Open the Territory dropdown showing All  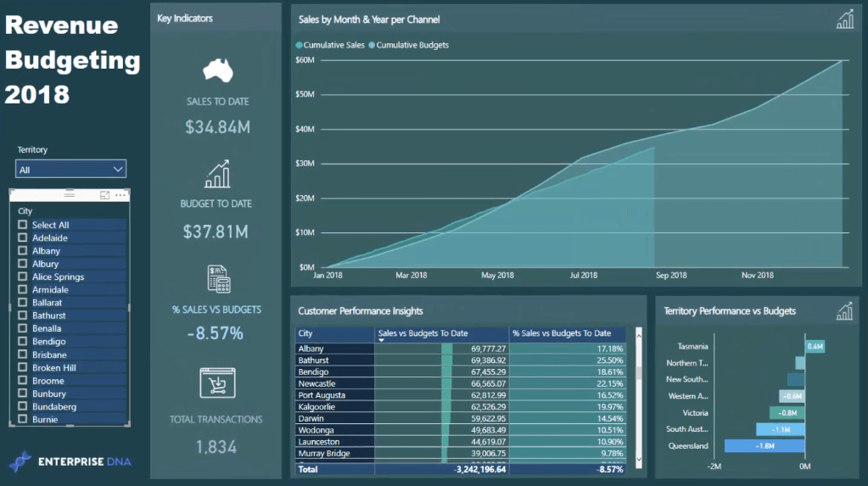tap(71, 170)
